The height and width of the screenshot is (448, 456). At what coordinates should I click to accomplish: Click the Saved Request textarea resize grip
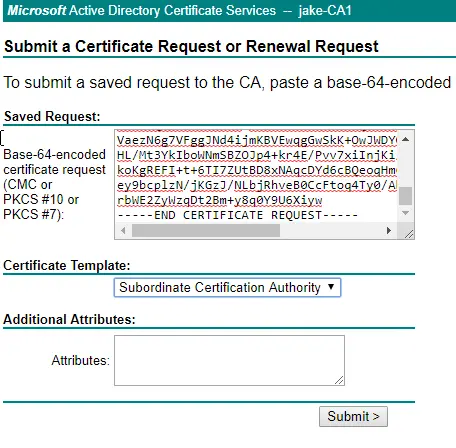409,234
